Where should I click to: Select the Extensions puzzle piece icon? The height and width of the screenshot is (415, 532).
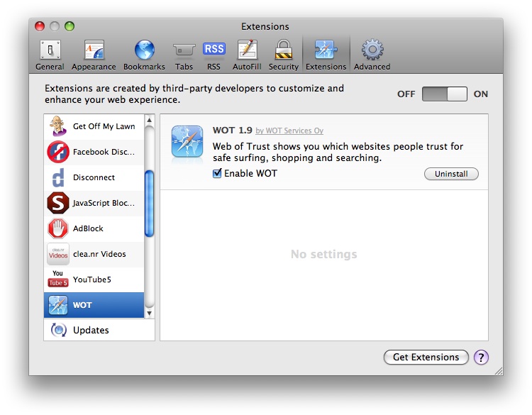(x=326, y=50)
